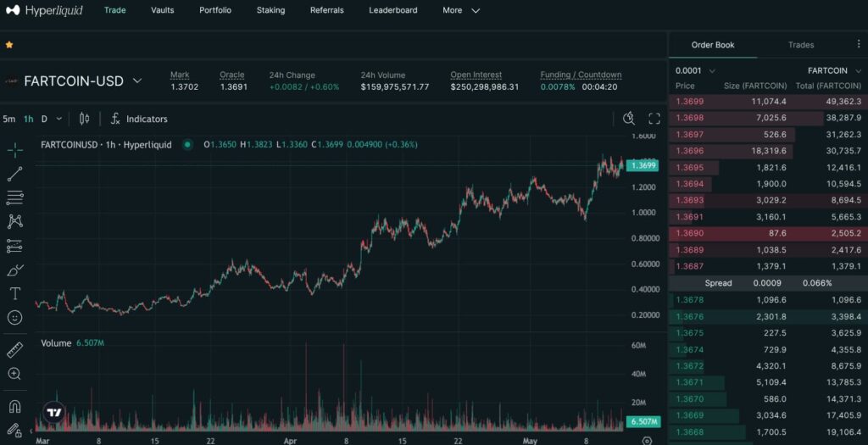The image size is (868, 445).
Task: Click the size 18,319.6 order book cell
Action: [768, 151]
